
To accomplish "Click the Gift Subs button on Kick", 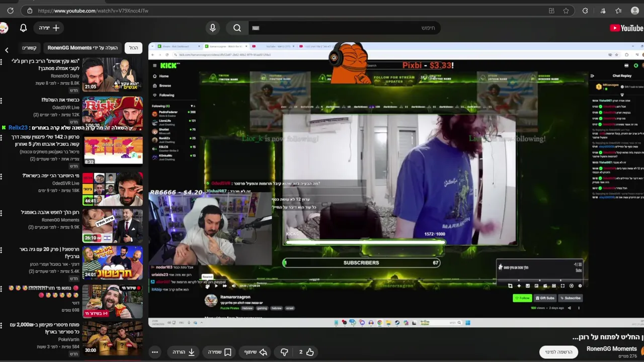I will (545, 298).
